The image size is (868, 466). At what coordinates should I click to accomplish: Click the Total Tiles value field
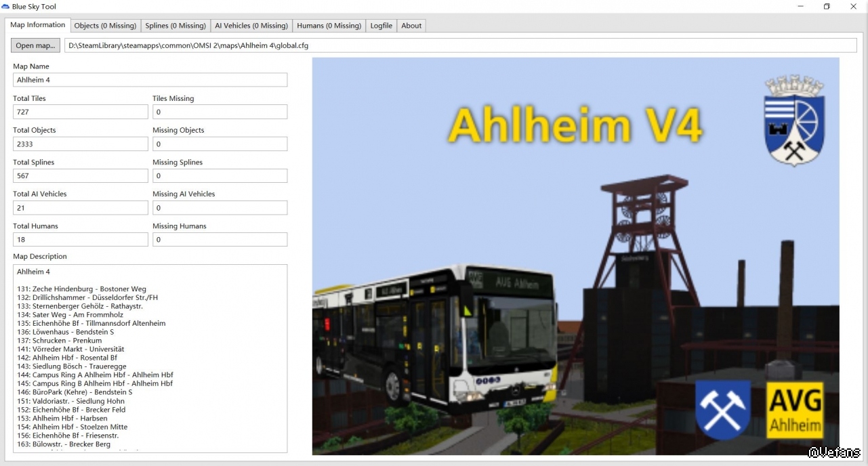(80, 112)
